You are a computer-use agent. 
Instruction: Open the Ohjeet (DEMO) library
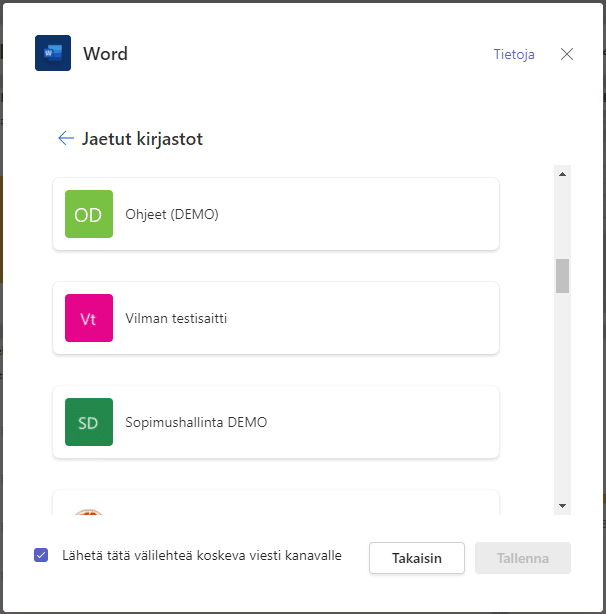(276, 214)
